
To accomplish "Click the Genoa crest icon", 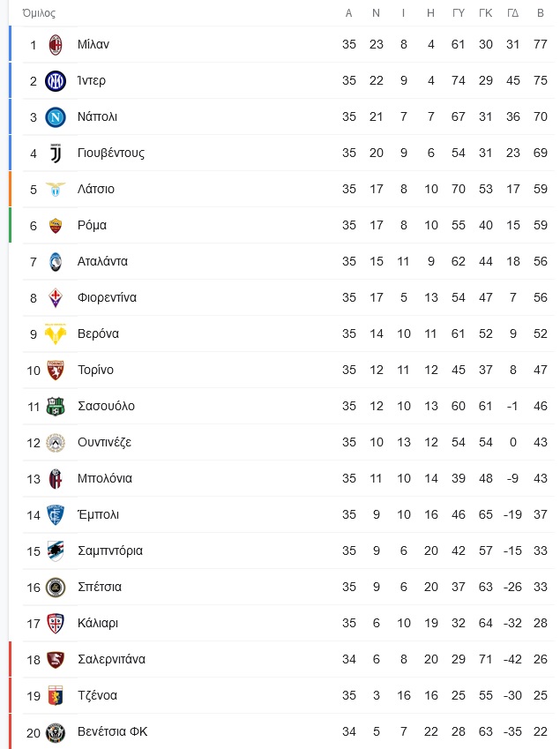I will (x=56, y=695).
